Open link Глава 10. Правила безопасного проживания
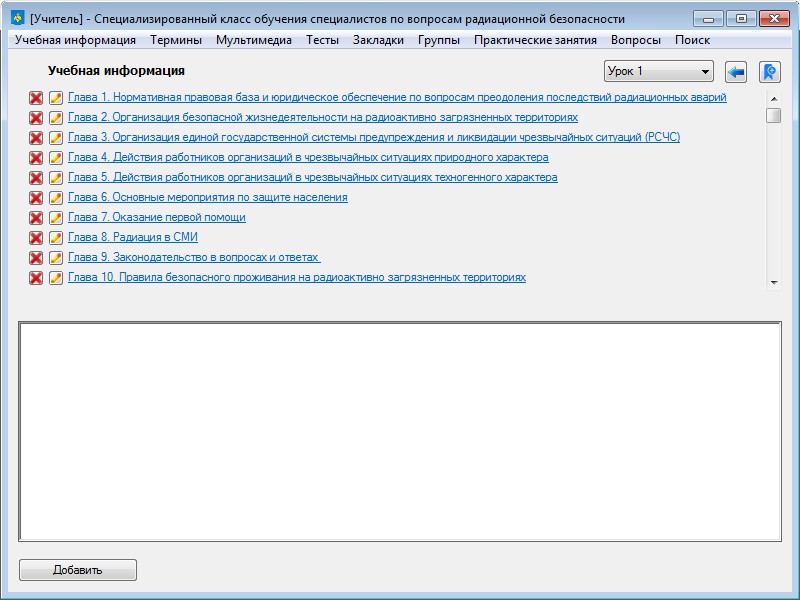Screen dimensions: 800x600 (297, 277)
